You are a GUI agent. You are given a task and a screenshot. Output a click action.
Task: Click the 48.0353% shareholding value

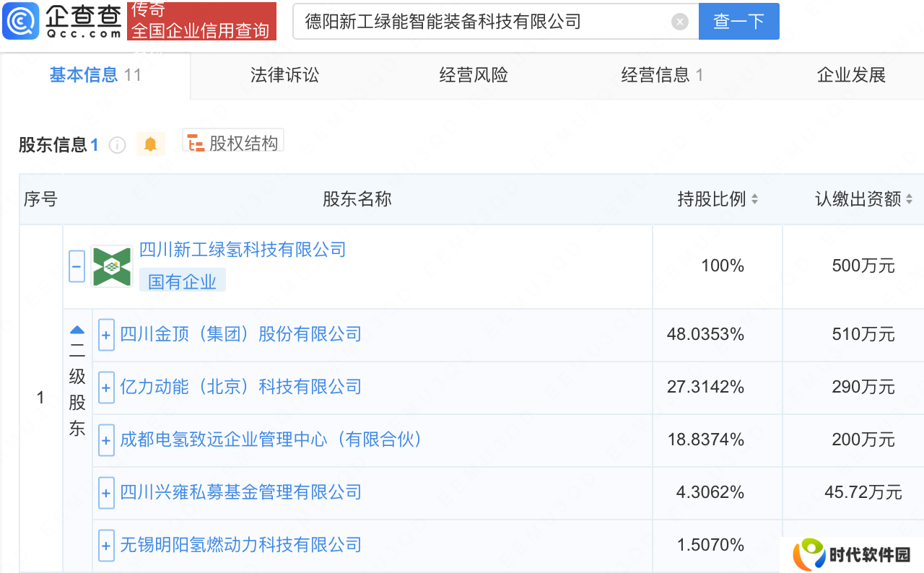pyautogui.click(x=705, y=334)
